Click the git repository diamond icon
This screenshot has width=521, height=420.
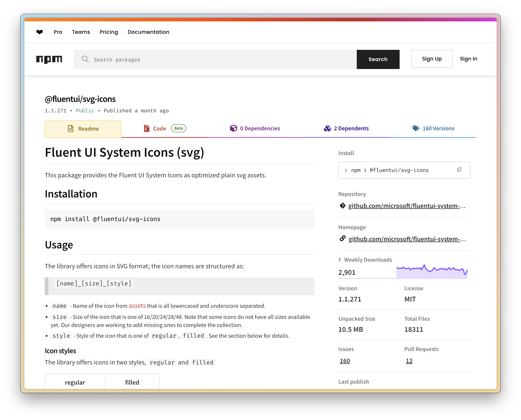[x=343, y=206]
